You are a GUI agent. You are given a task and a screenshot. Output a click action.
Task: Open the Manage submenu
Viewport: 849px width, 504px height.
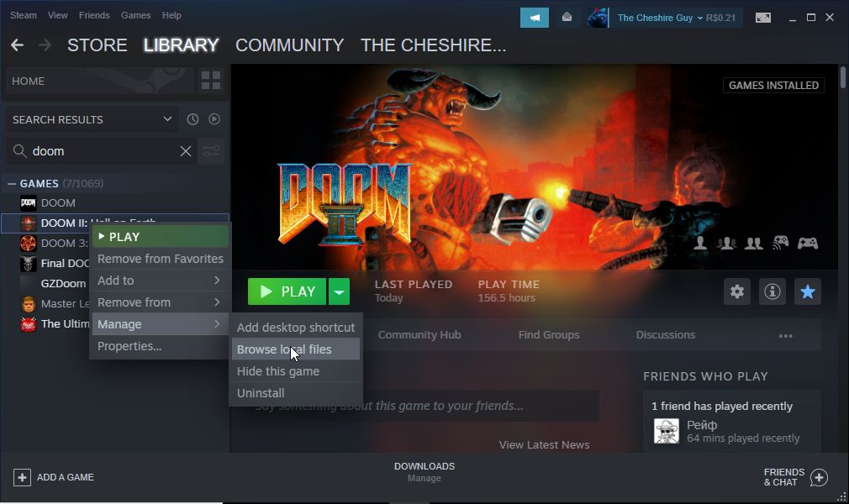pos(161,323)
